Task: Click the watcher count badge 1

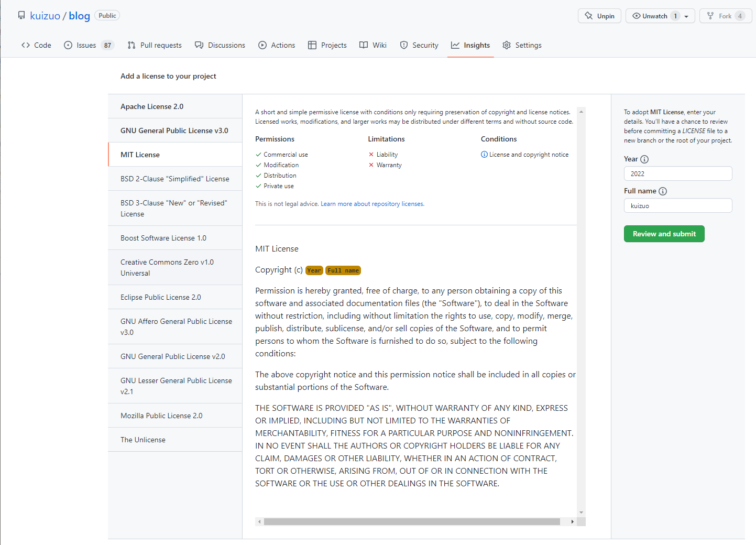Action: point(675,16)
